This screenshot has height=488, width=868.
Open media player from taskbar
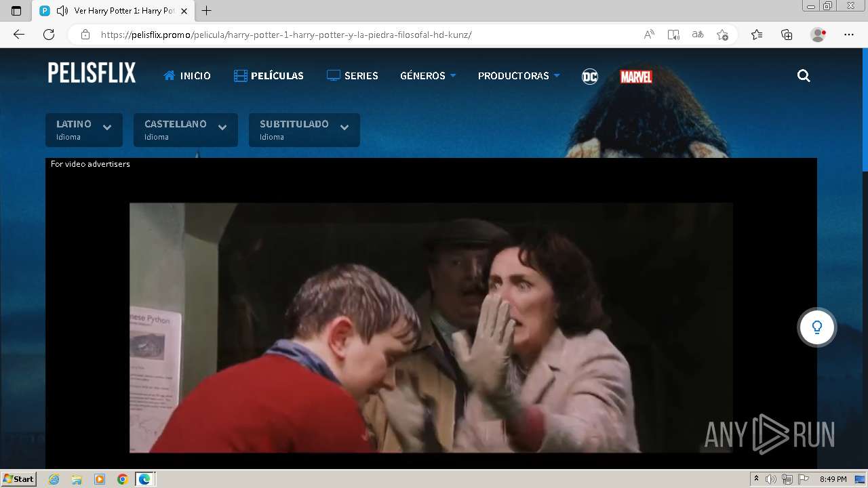(x=100, y=479)
